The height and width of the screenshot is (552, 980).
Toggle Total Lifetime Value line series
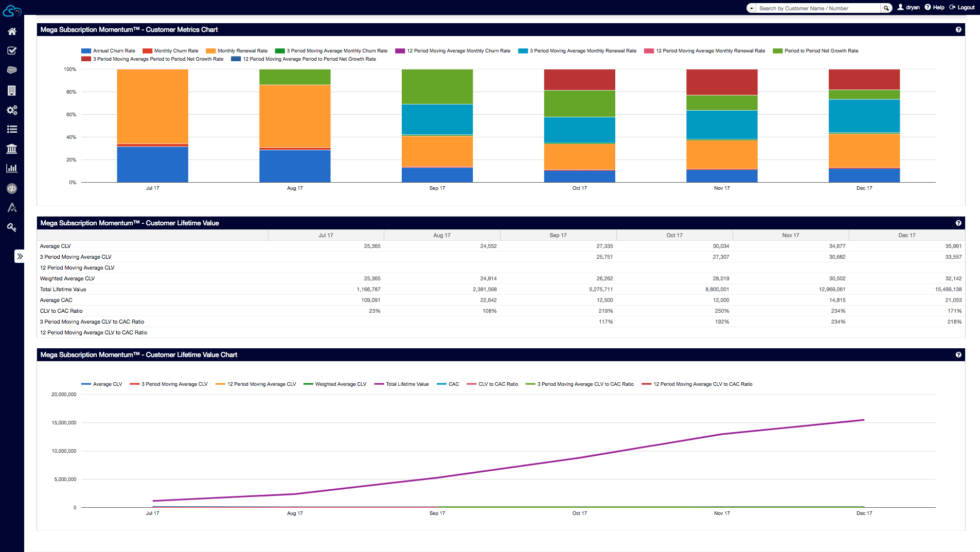pos(407,384)
